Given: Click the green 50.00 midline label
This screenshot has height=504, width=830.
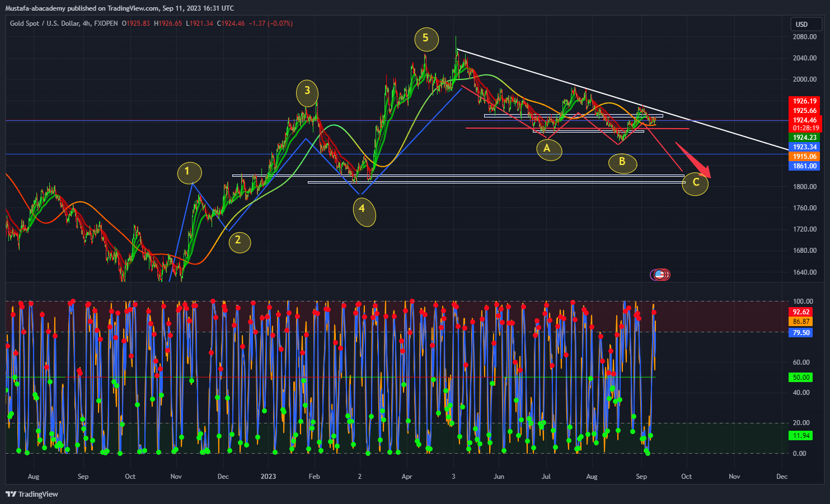Looking at the screenshot, I should 801,378.
